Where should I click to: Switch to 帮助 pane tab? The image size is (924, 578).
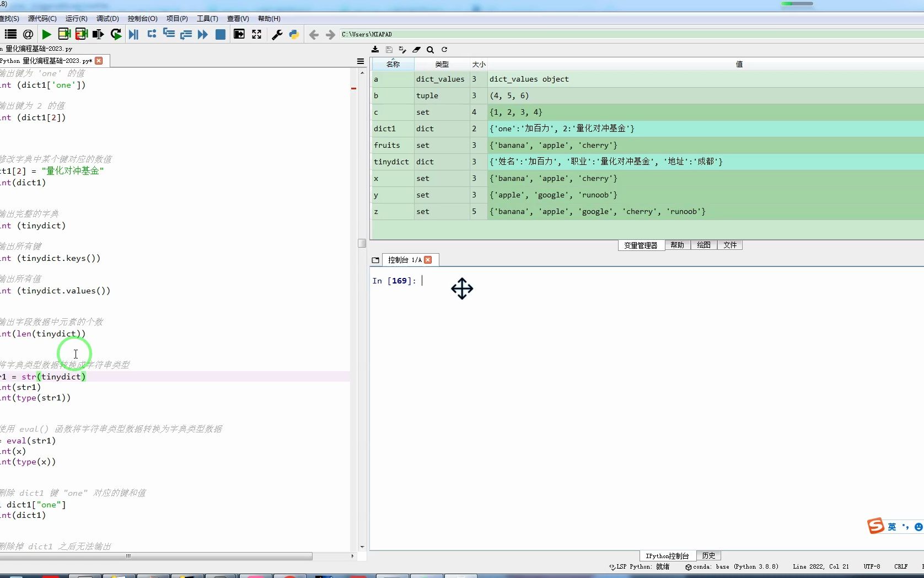(x=678, y=245)
